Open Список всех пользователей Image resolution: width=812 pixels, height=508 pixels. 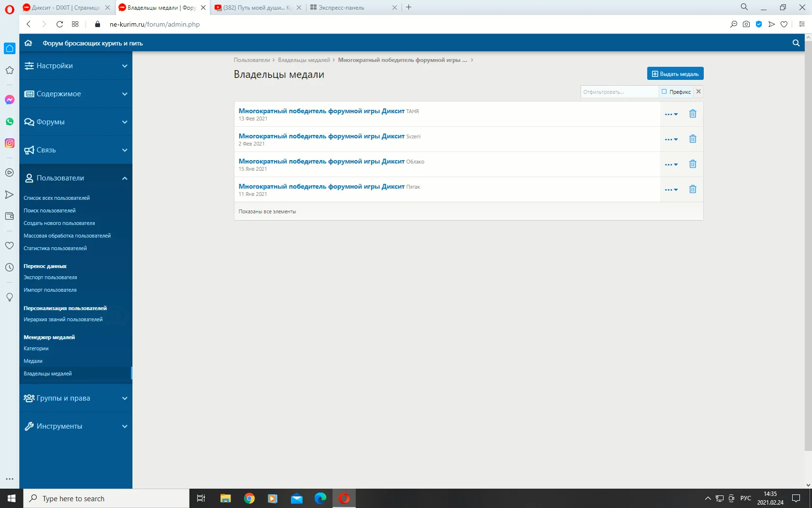click(57, 198)
